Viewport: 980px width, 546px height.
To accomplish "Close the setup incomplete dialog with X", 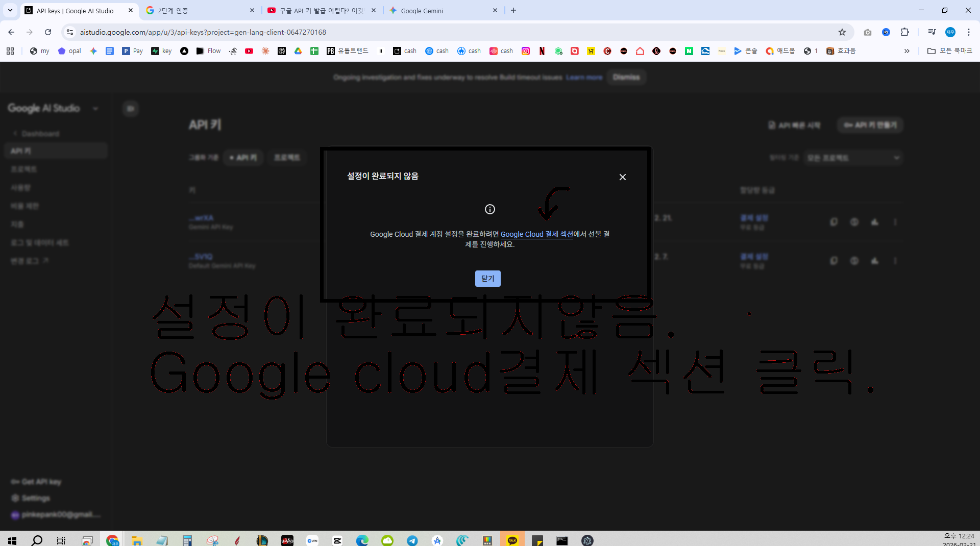I will [622, 177].
